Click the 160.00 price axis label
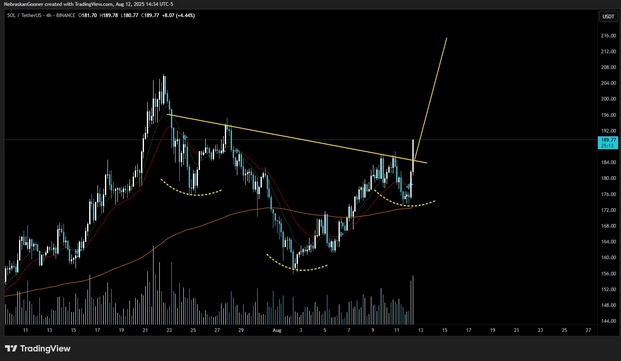 point(608,258)
